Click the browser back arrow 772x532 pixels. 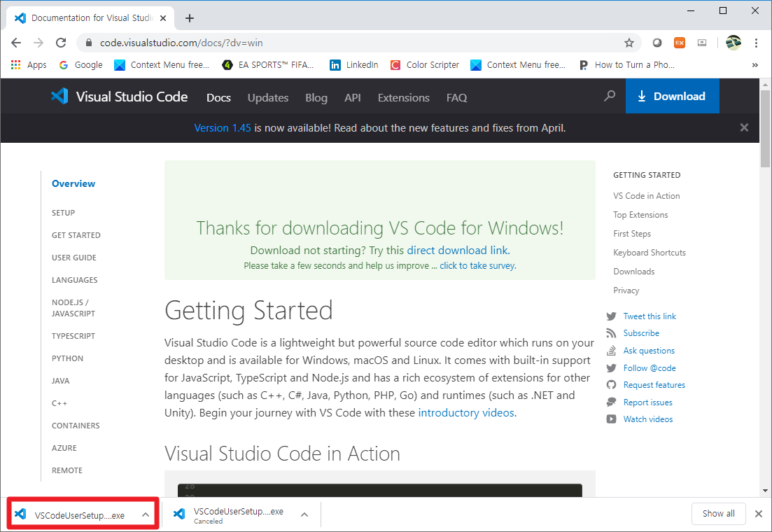(x=16, y=43)
